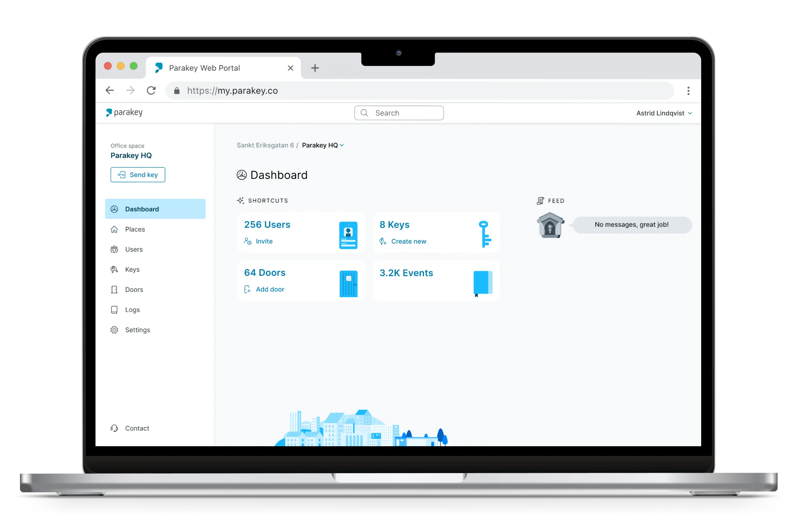
Task: Click the blue door illustration
Action: [348, 284]
